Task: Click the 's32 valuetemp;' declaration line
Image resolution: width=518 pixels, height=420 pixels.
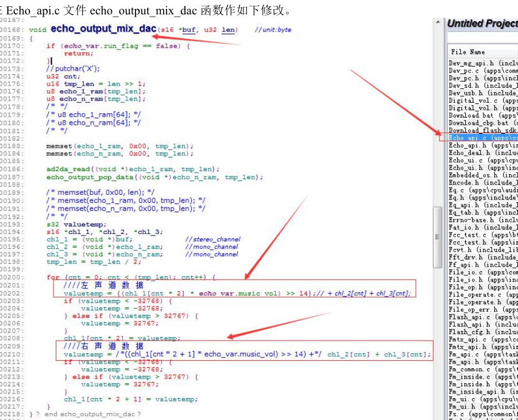Action: coord(76,225)
